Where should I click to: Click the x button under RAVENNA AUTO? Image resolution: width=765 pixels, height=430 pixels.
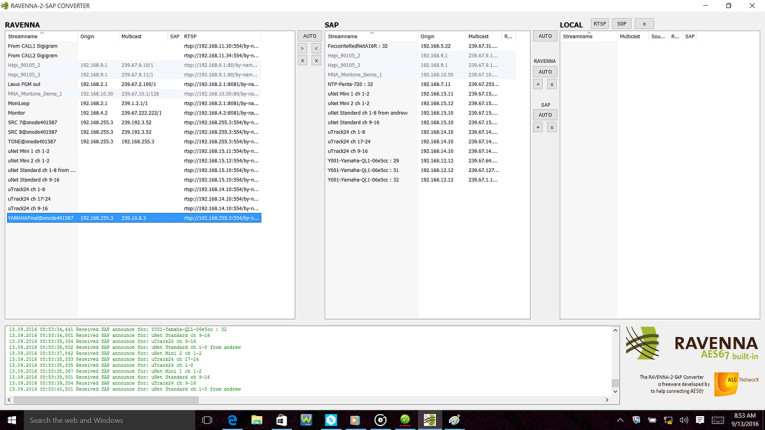click(551, 84)
